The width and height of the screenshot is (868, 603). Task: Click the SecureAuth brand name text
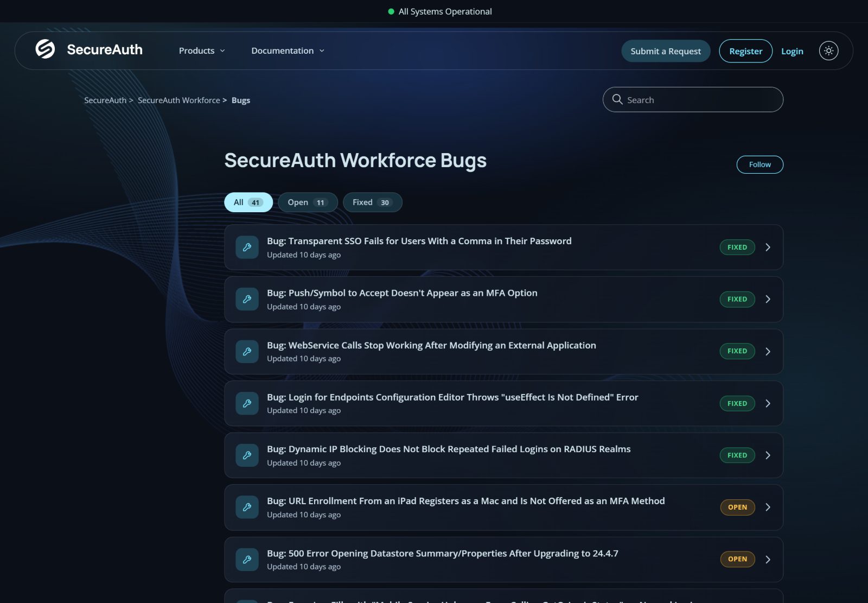(105, 49)
